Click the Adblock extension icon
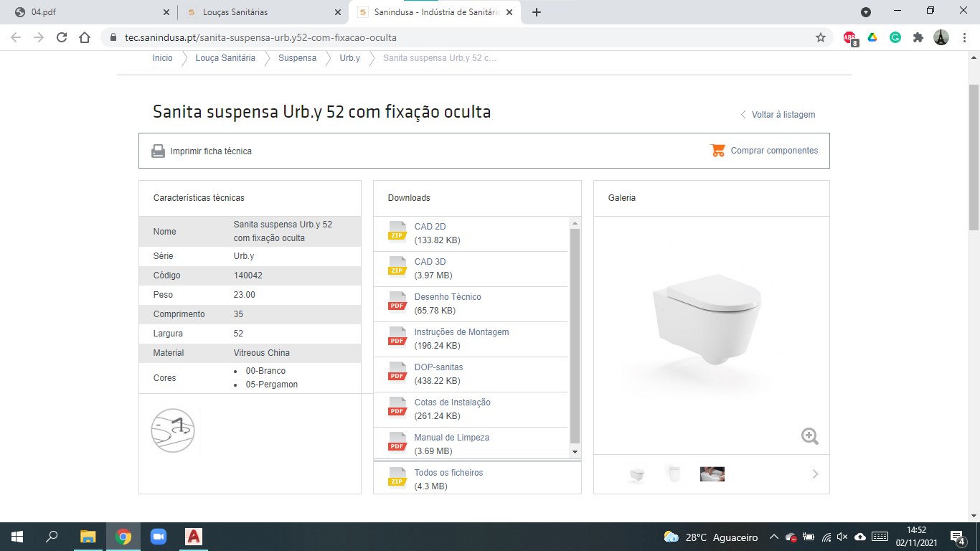 click(850, 38)
